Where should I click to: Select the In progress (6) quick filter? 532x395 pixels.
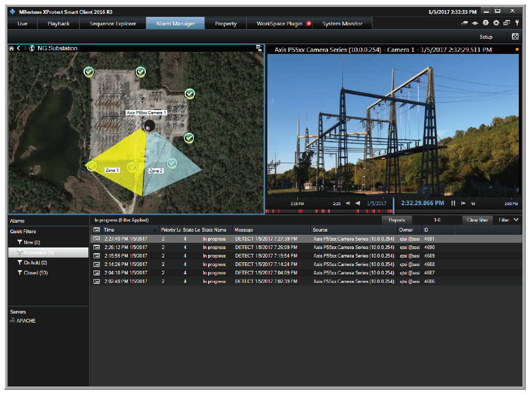(48, 252)
